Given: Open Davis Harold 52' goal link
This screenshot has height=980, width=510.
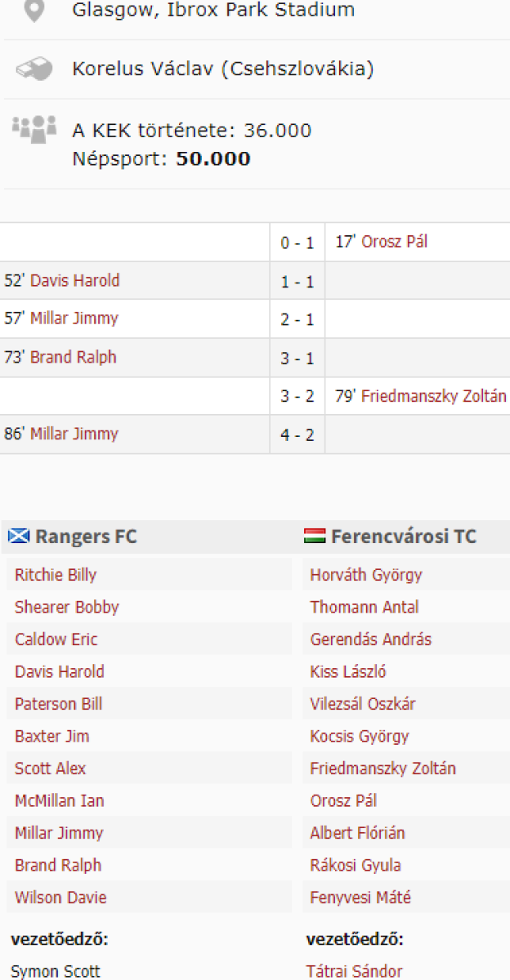Looking at the screenshot, I should click(x=74, y=280).
